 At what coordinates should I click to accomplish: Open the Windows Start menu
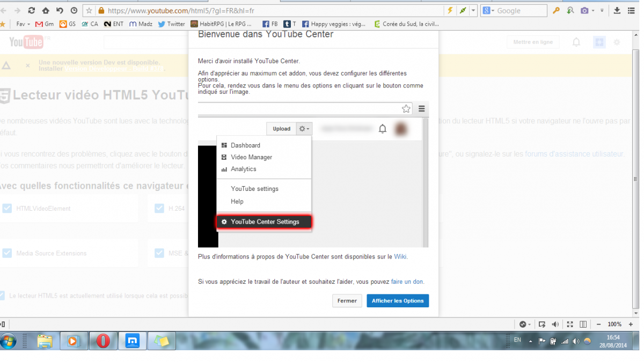click(x=8, y=341)
